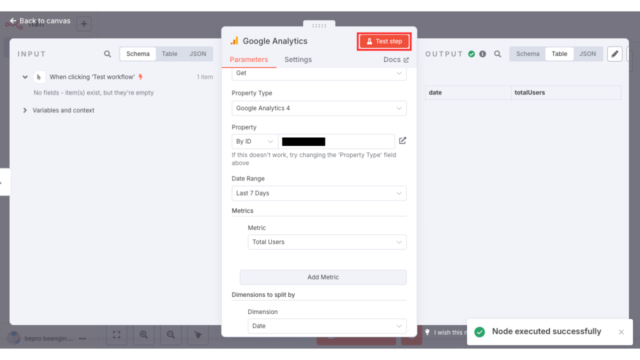Click the zoom out canvas icon
Image resolution: width=640 pixels, height=360 pixels.
tap(171, 335)
